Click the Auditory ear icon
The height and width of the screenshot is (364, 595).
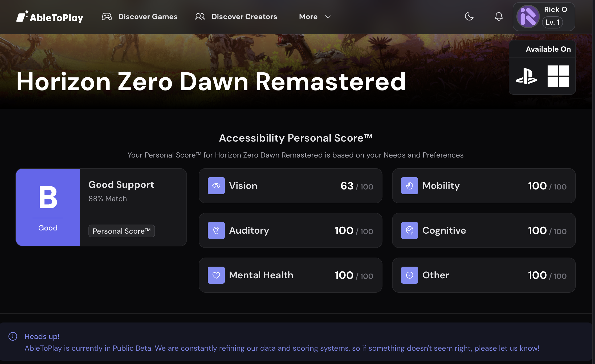(x=216, y=230)
